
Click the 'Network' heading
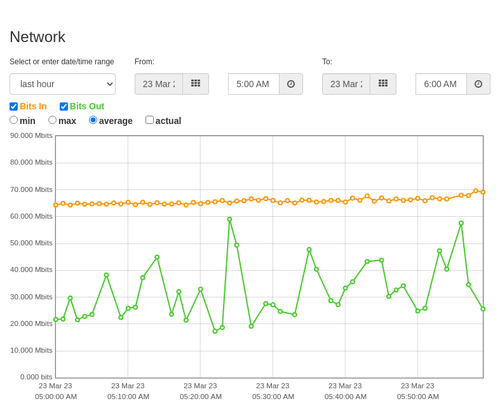(37, 37)
